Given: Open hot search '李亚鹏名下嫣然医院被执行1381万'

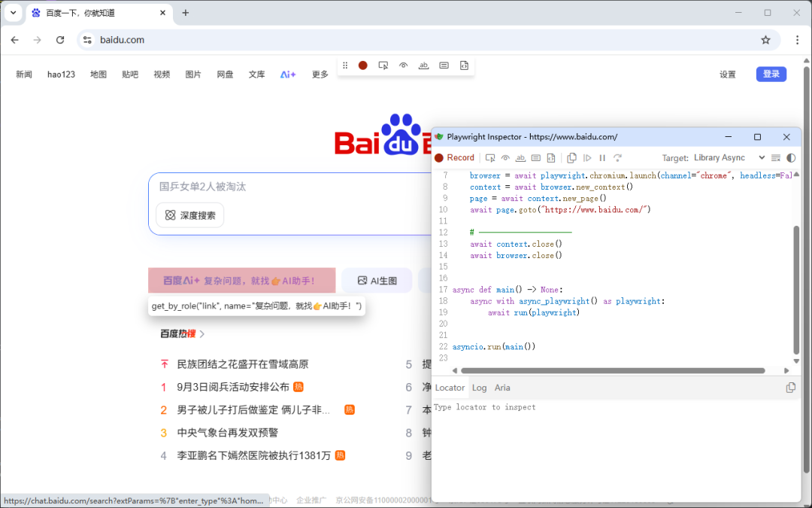Looking at the screenshot, I should tap(254, 455).
